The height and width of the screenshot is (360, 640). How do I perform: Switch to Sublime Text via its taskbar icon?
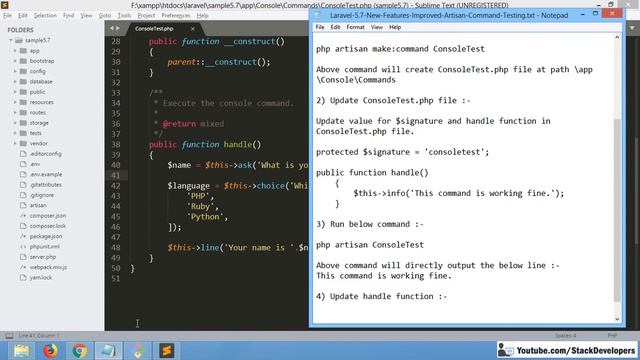pos(167,351)
